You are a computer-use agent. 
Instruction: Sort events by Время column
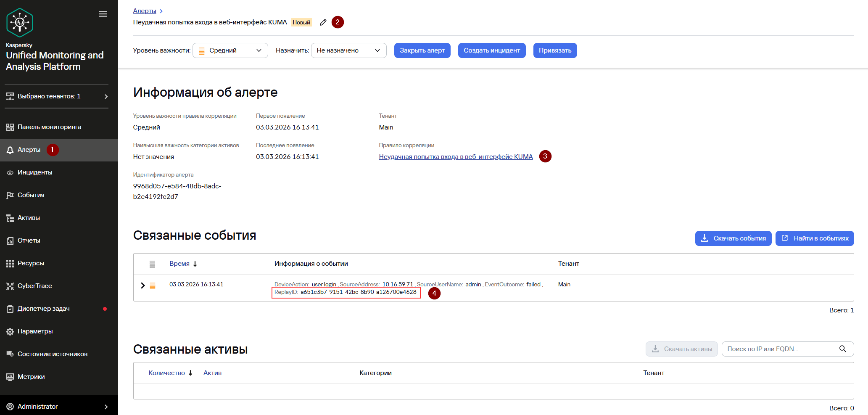click(183, 264)
